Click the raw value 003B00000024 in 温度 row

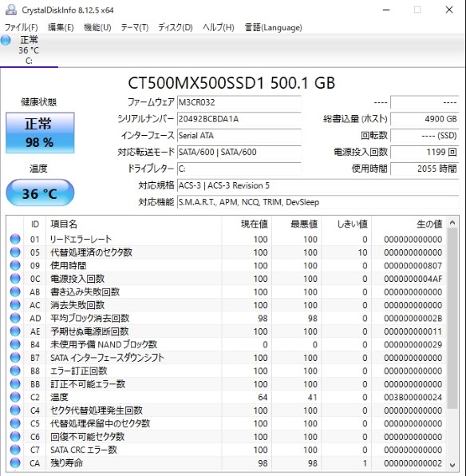413,397
